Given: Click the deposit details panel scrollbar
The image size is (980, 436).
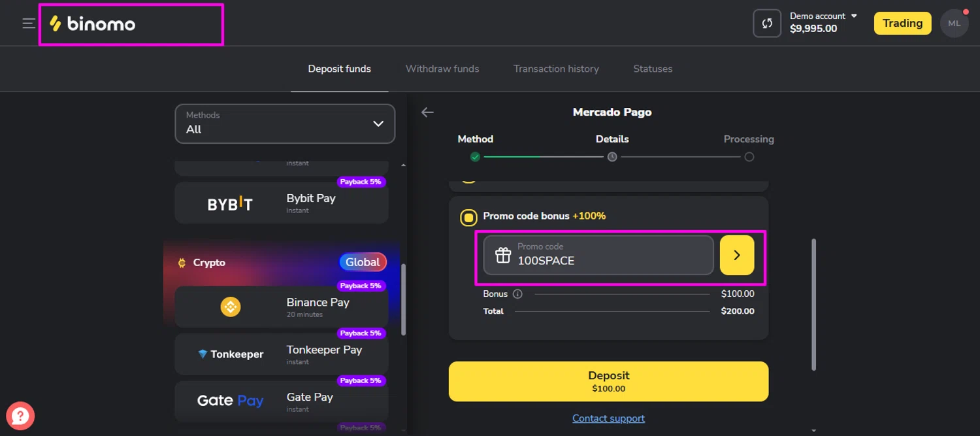Looking at the screenshot, I should pyautogui.click(x=814, y=305).
